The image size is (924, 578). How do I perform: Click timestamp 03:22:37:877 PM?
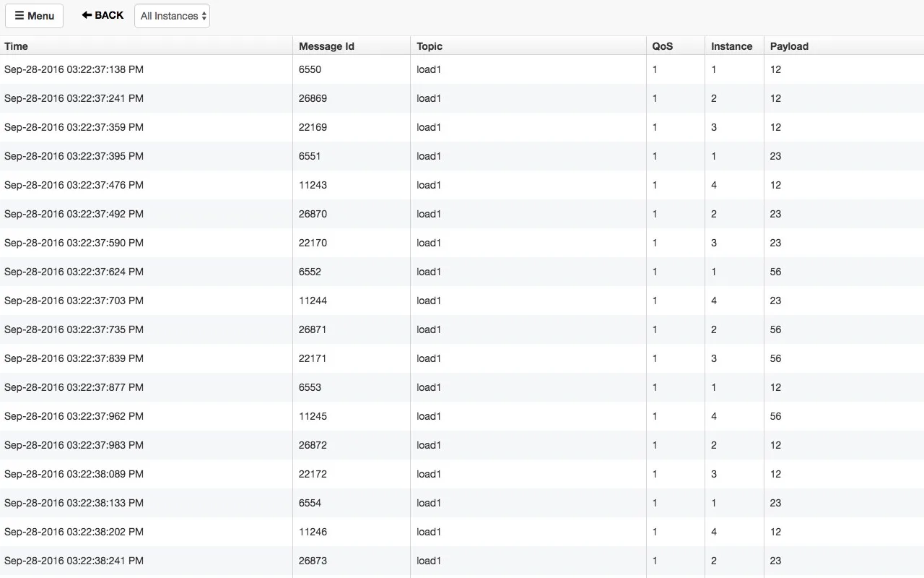[x=74, y=387]
